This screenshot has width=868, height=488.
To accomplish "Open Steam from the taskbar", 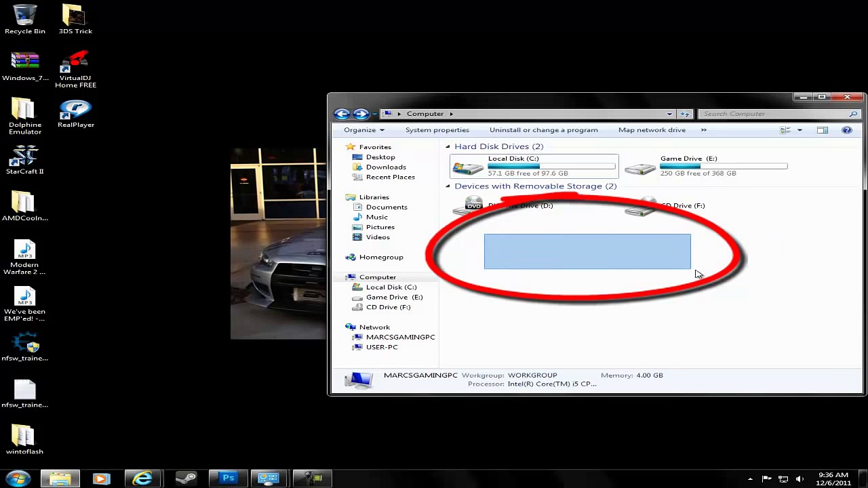I will pyautogui.click(x=185, y=479).
